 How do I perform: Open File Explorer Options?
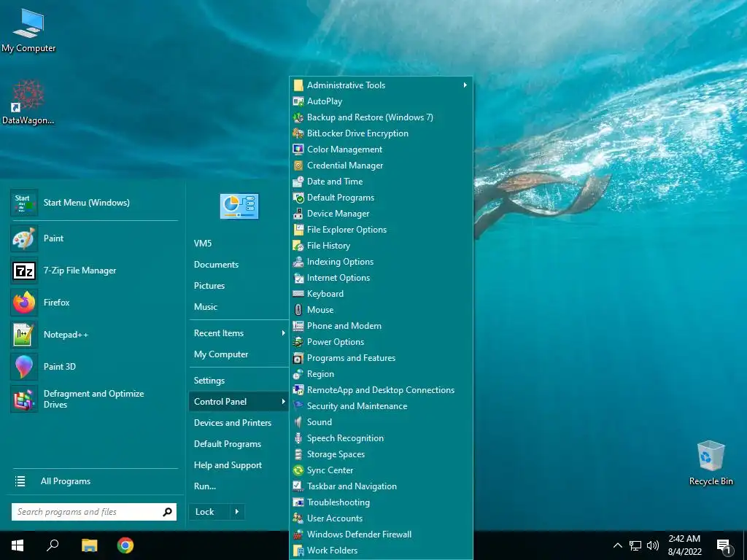coord(381,230)
